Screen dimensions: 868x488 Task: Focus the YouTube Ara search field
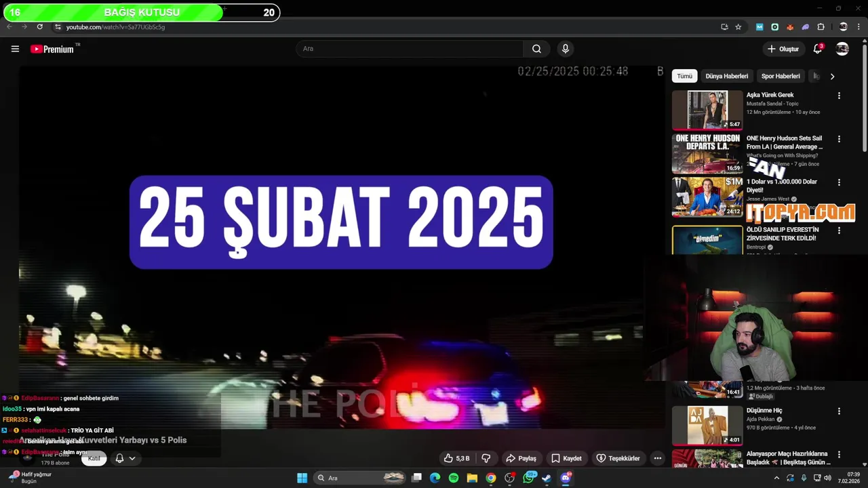[x=410, y=49]
